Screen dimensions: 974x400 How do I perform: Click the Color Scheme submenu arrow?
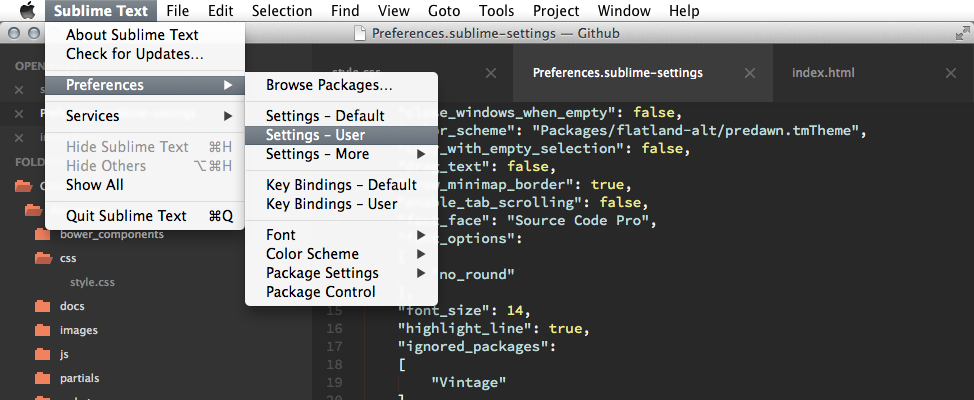[x=421, y=254]
